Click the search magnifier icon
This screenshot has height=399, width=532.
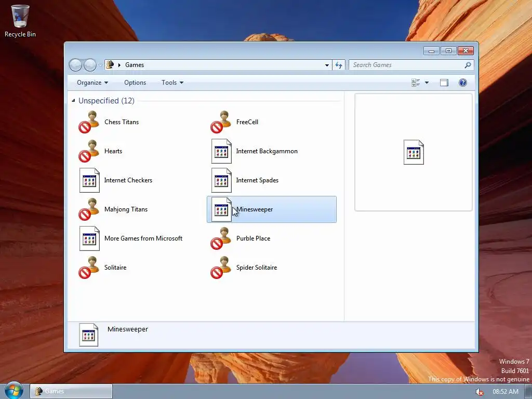tap(468, 65)
